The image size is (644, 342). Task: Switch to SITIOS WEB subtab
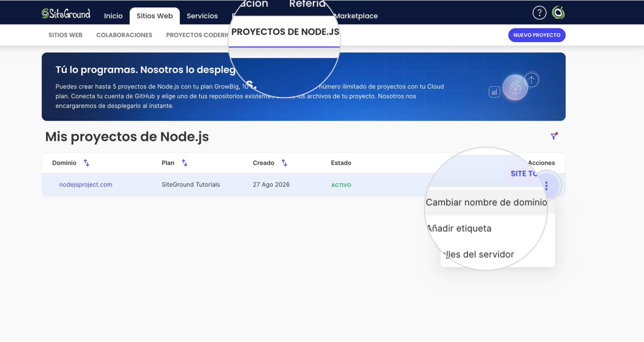[65, 35]
